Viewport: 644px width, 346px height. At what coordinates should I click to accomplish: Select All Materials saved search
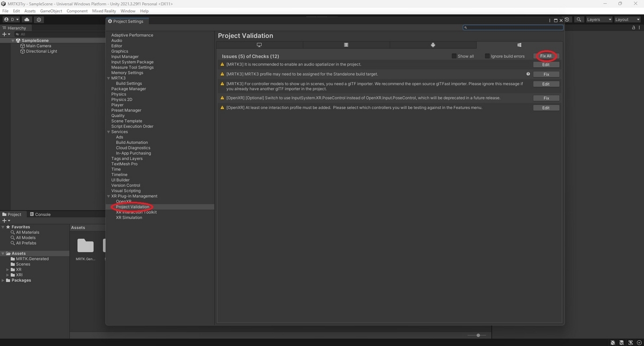(27, 232)
